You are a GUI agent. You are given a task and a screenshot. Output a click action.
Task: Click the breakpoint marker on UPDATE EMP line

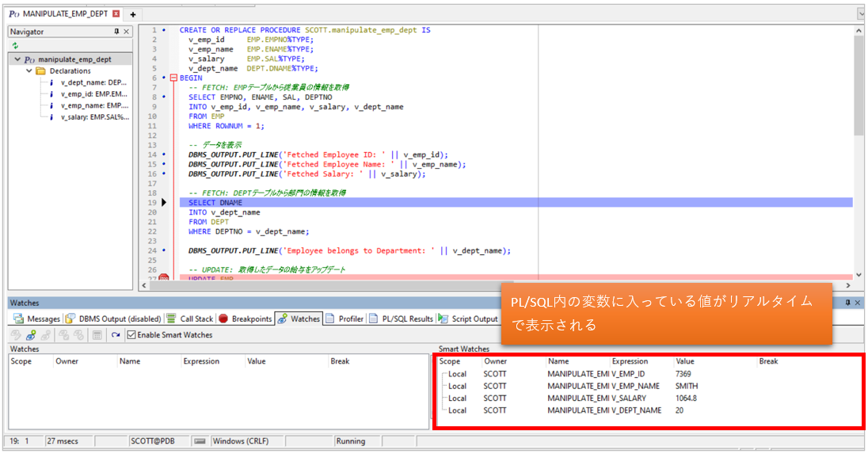[164, 278]
